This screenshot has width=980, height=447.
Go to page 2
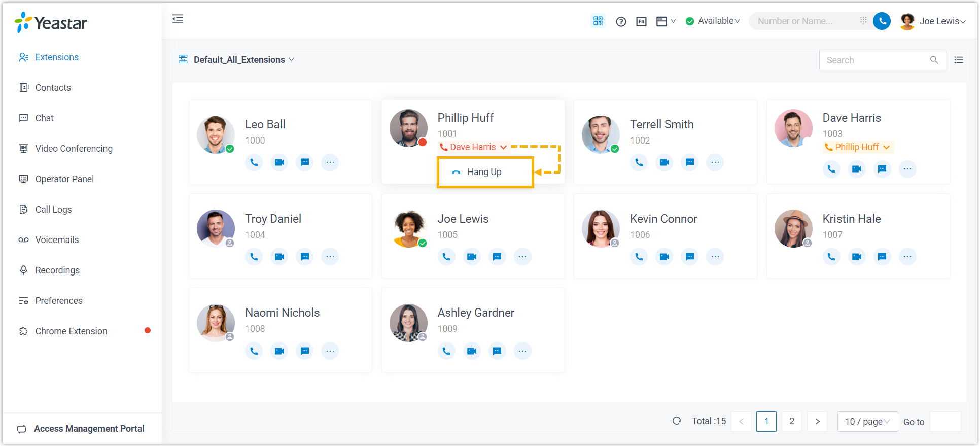792,422
